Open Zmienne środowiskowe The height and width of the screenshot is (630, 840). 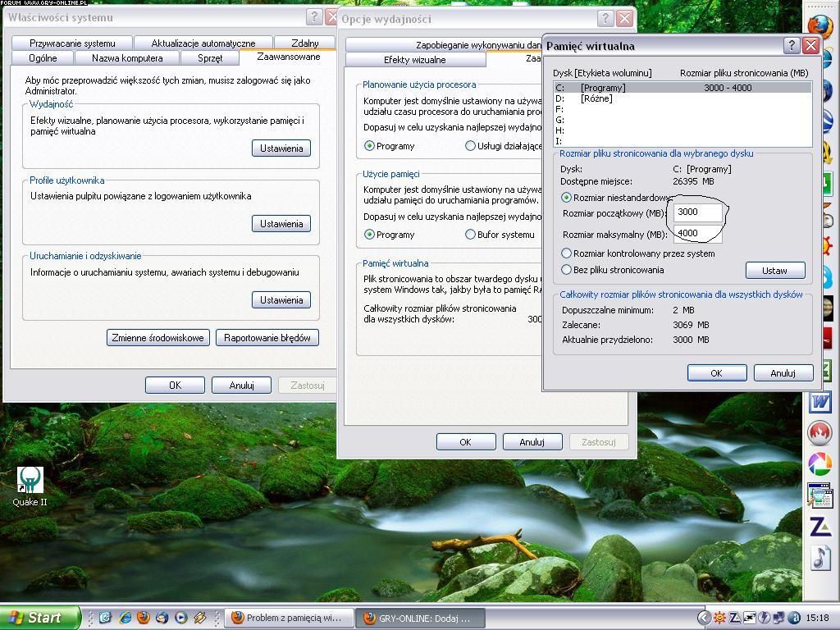click(158, 337)
